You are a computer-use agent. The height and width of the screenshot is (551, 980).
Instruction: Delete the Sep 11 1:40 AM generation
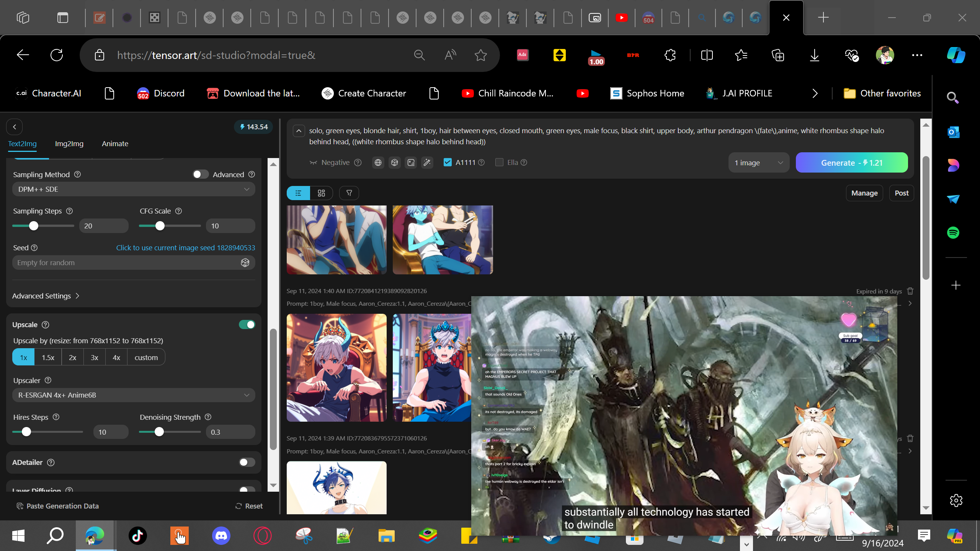(x=910, y=291)
